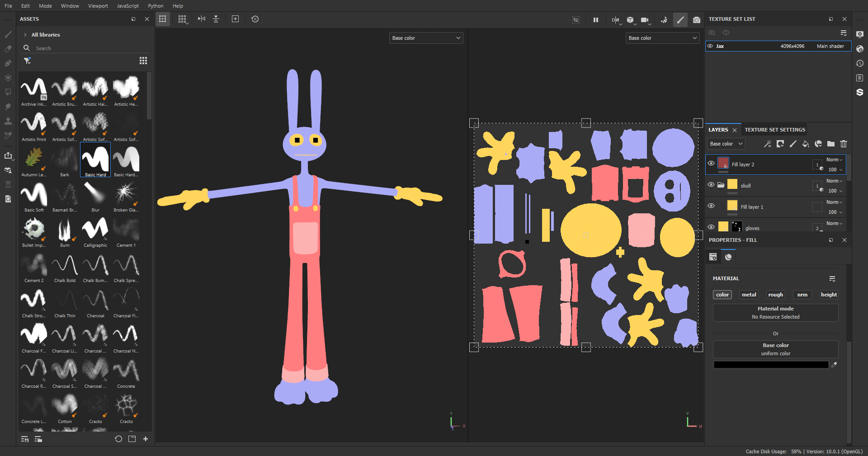Screen dimensions: 868x456
Task: Toggle visibility of the Jax texture set
Action: click(710, 46)
